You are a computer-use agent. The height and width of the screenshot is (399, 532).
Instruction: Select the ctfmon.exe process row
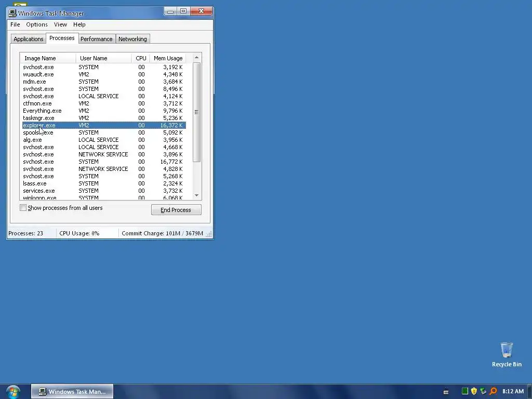click(x=104, y=103)
